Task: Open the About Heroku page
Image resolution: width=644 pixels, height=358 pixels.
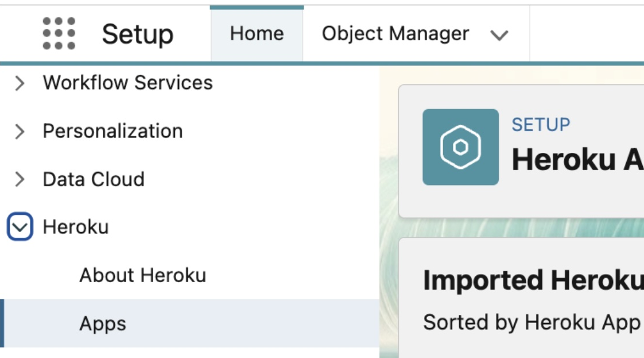Action: (142, 275)
